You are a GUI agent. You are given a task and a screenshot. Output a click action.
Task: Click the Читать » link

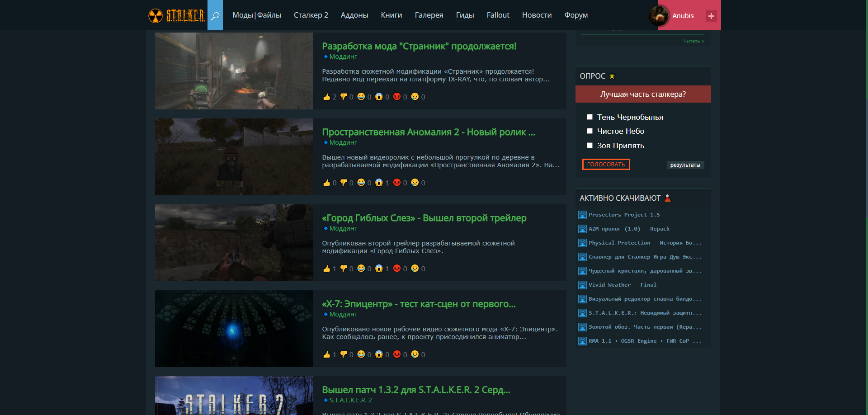click(x=693, y=41)
